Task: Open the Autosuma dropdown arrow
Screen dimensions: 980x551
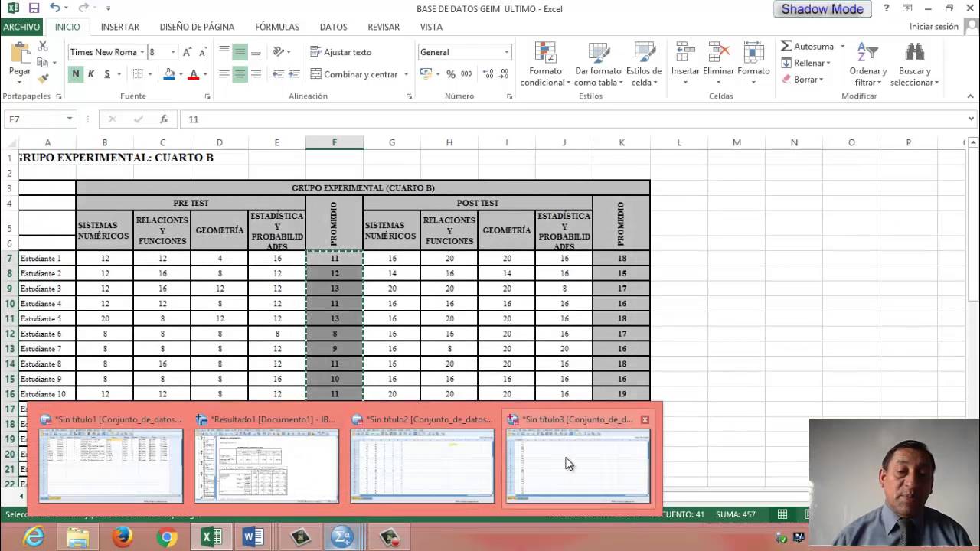Action: [x=842, y=47]
